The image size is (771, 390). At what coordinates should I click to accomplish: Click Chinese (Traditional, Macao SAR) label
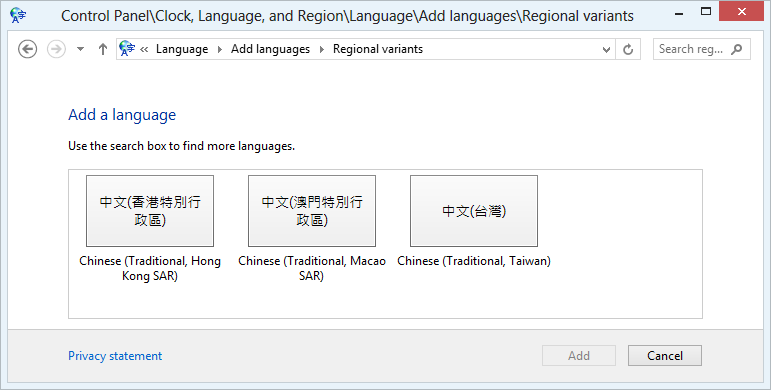[312, 268]
